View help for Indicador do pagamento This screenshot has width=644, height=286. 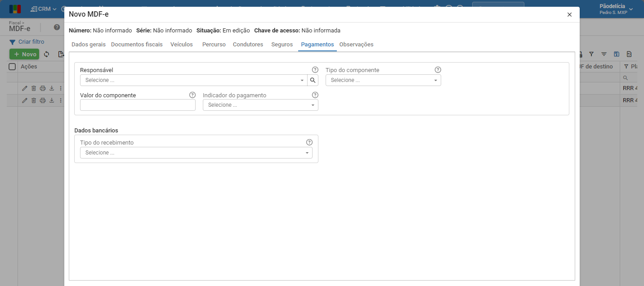pos(315,95)
